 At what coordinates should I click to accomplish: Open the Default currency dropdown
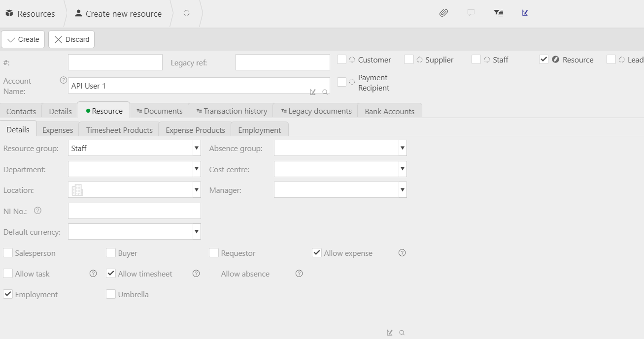pos(197,232)
